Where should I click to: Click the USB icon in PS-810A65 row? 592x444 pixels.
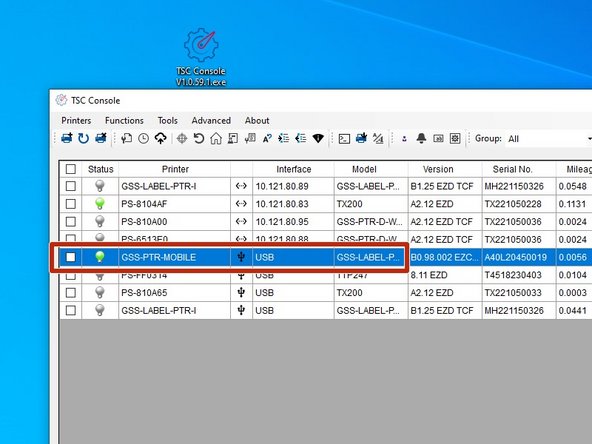(x=241, y=292)
